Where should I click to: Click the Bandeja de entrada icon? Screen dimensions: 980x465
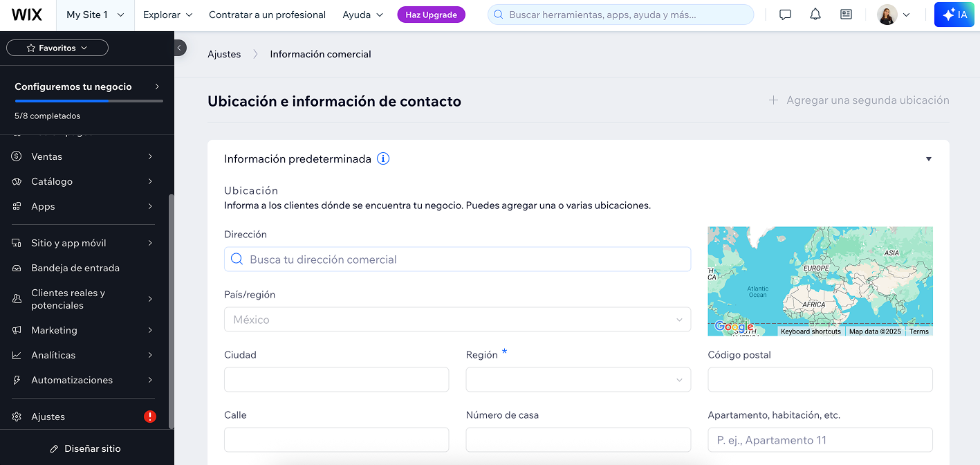[x=17, y=268]
